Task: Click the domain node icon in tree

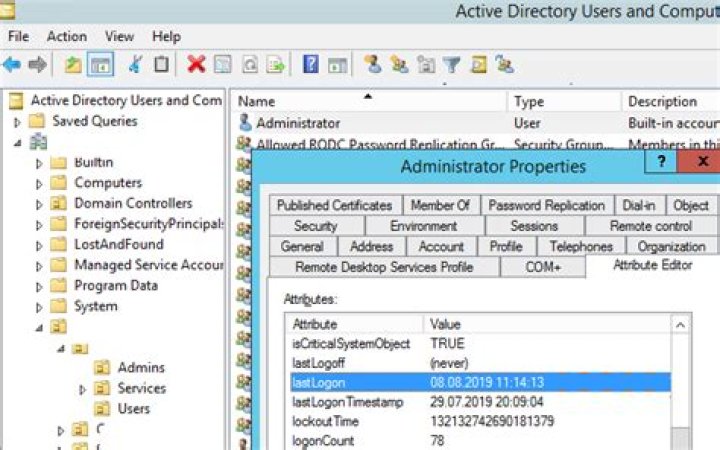Action: pos(39,142)
